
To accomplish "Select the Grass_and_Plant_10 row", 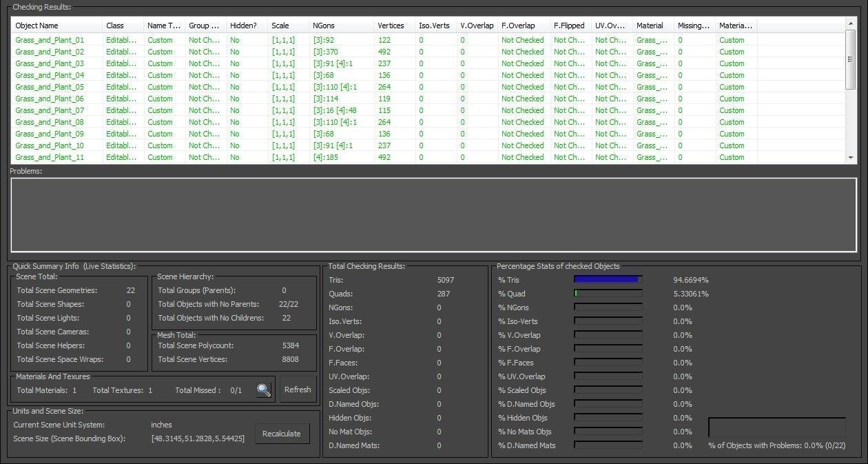I will coord(428,145).
